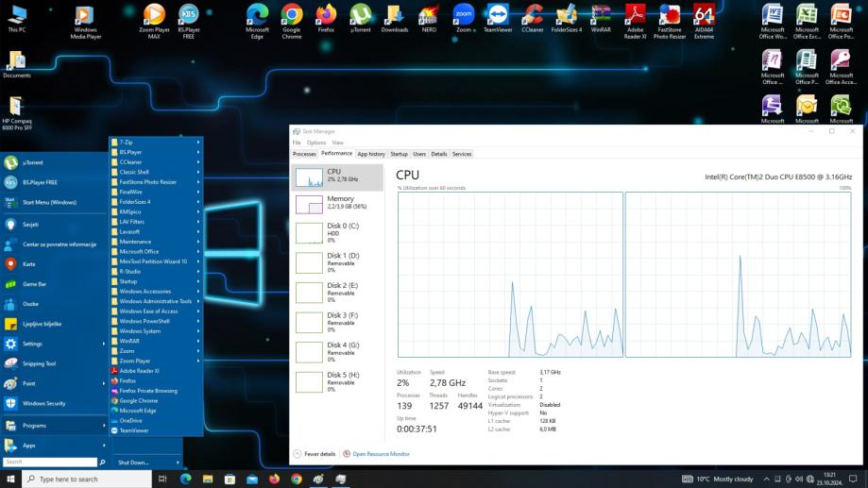This screenshot has width=868, height=488.
Task: Click File Explorer icon in taskbar
Action: 208,480
